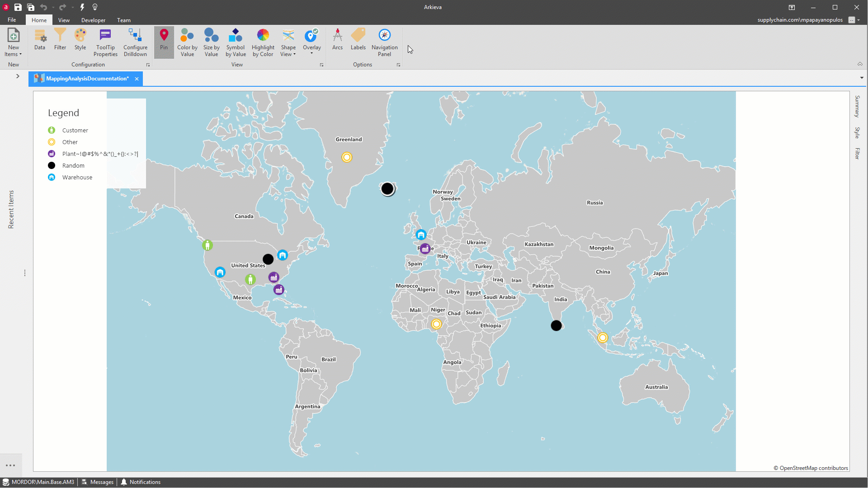The height and width of the screenshot is (488, 868).
Task: Click the OpenStreetMap contributors link
Action: tap(811, 468)
